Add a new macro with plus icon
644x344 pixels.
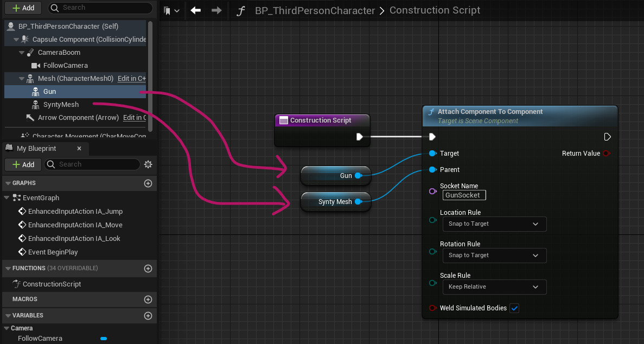click(148, 300)
